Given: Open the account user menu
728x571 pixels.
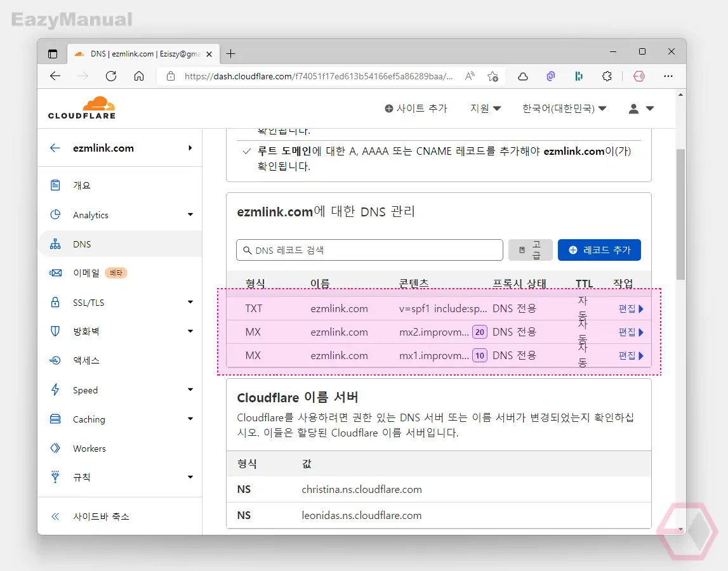Looking at the screenshot, I should click(x=640, y=108).
